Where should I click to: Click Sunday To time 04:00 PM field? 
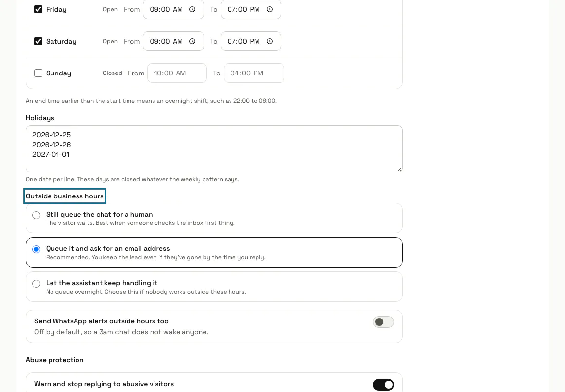(x=254, y=73)
